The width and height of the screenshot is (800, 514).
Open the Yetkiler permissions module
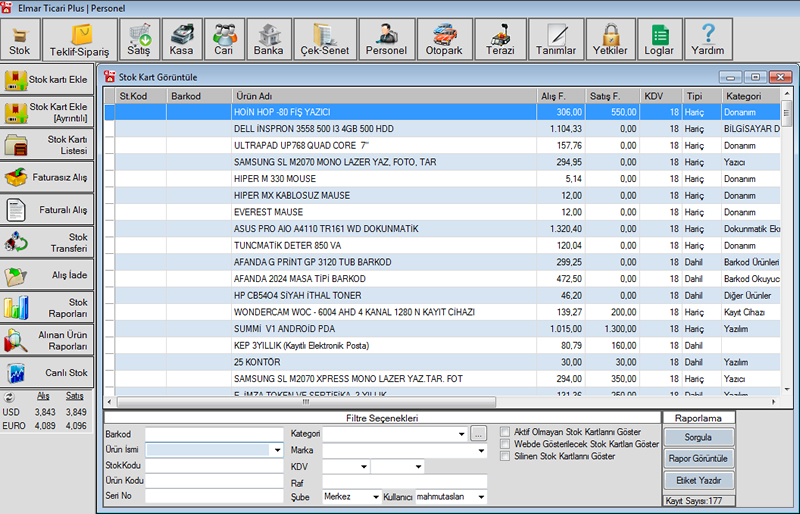(x=611, y=39)
